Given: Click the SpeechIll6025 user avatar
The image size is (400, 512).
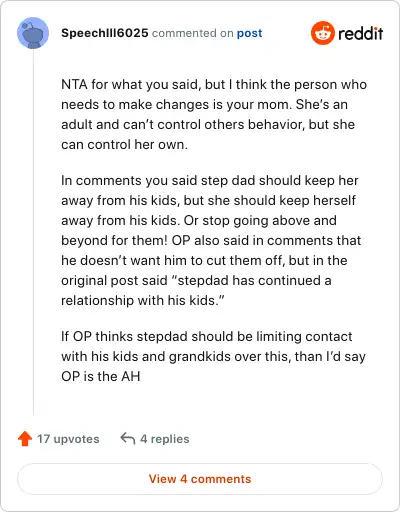Looking at the screenshot, I should coord(33,33).
